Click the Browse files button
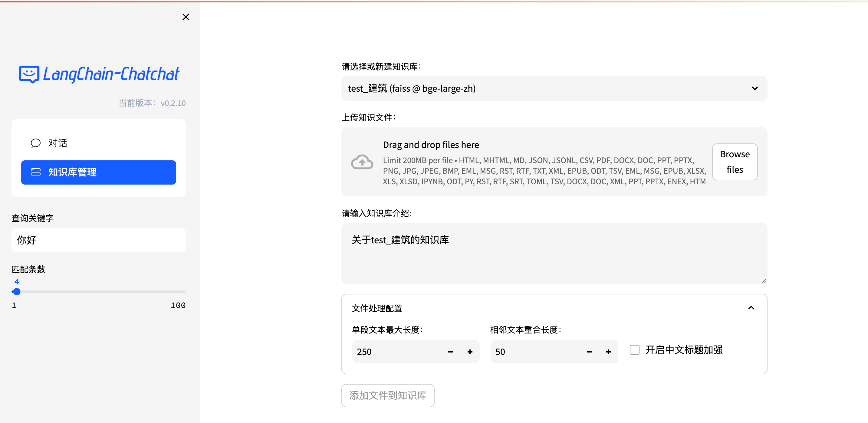This screenshot has height=423, width=868. 735,162
